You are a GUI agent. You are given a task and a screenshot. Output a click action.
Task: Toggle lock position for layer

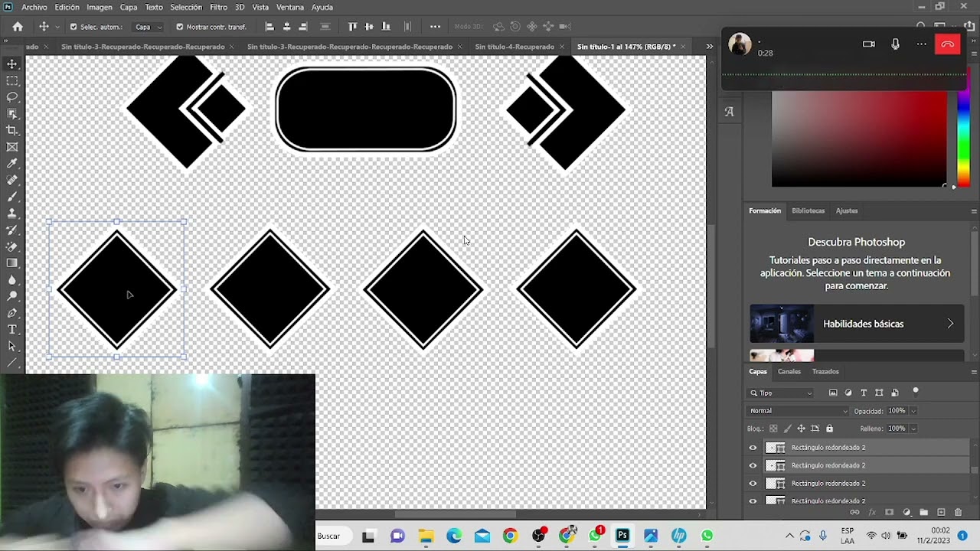[x=801, y=429]
